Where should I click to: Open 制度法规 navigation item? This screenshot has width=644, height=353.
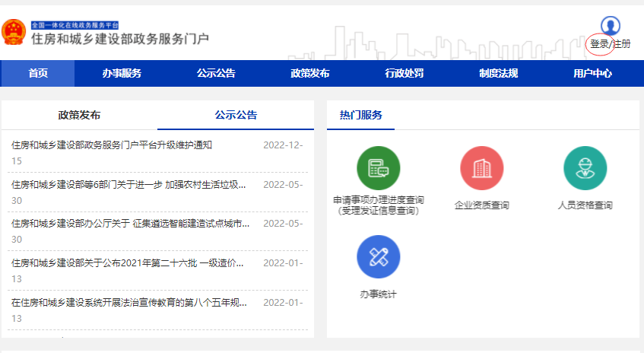[499, 73]
